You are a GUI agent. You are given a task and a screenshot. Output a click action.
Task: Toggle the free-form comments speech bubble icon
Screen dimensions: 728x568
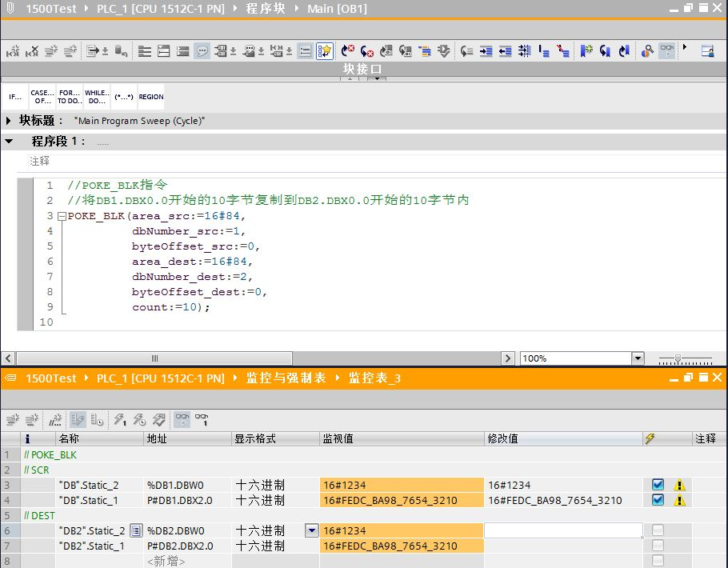tap(202, 50)
